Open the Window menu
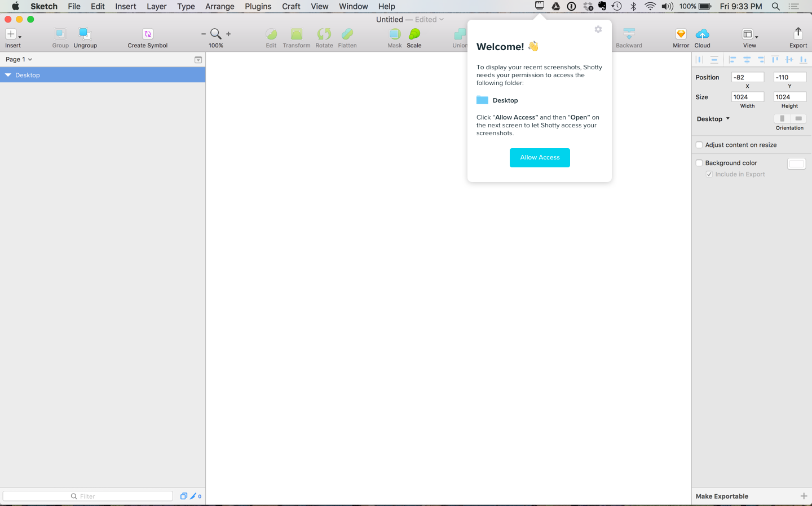 (x=354, y=6)
